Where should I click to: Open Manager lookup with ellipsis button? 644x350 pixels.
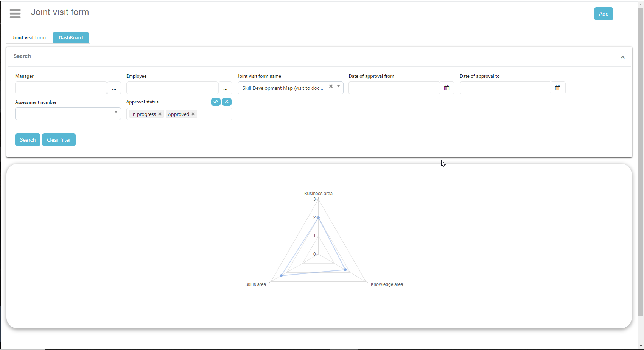coord(114,88)
